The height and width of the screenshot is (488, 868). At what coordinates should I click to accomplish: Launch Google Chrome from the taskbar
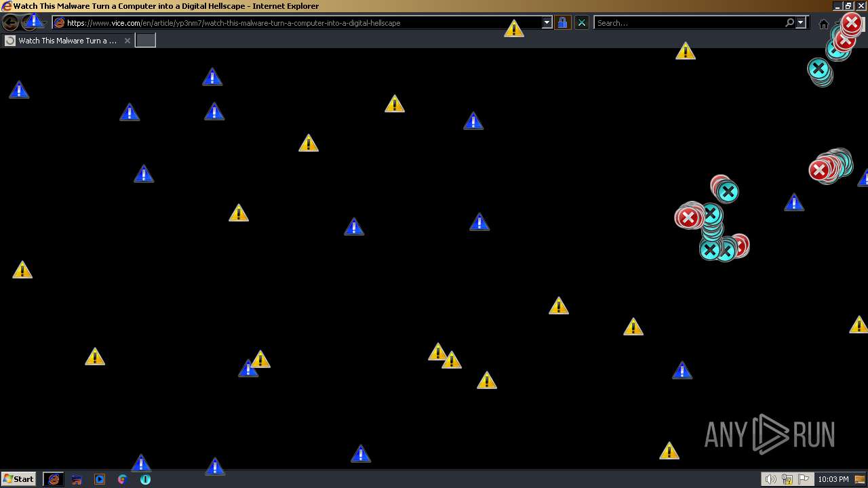(122, 479)
